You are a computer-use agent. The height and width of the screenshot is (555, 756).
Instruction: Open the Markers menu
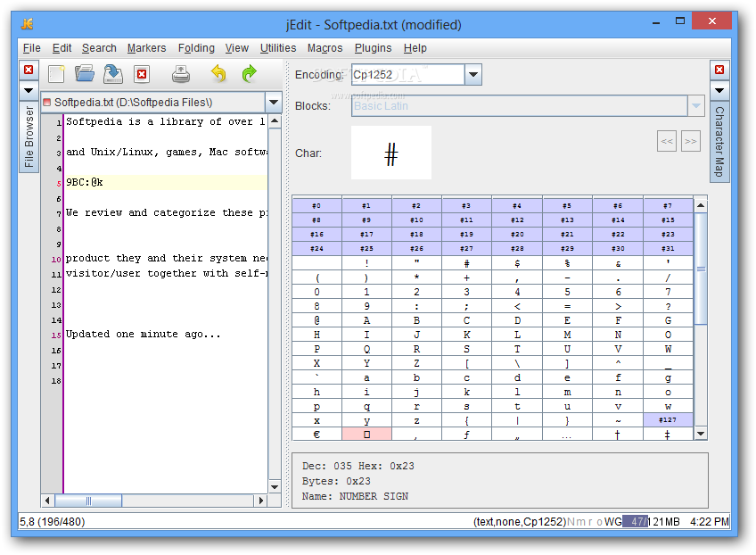coord(146,48)
